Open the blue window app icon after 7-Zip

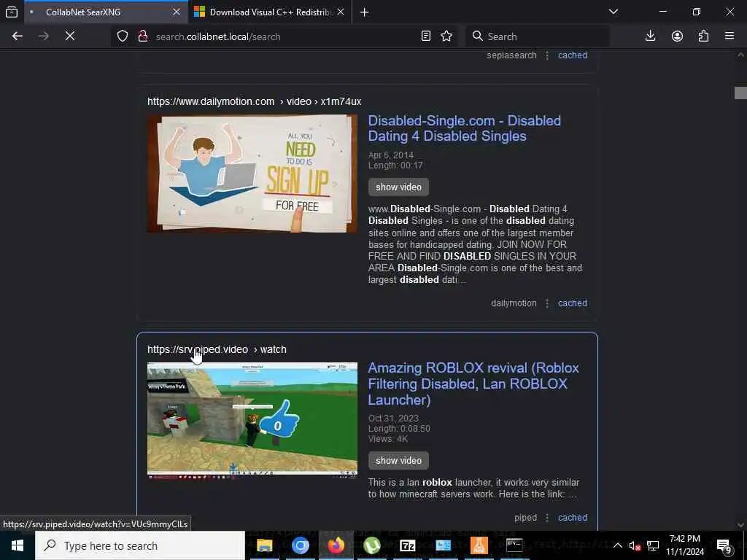443,545
